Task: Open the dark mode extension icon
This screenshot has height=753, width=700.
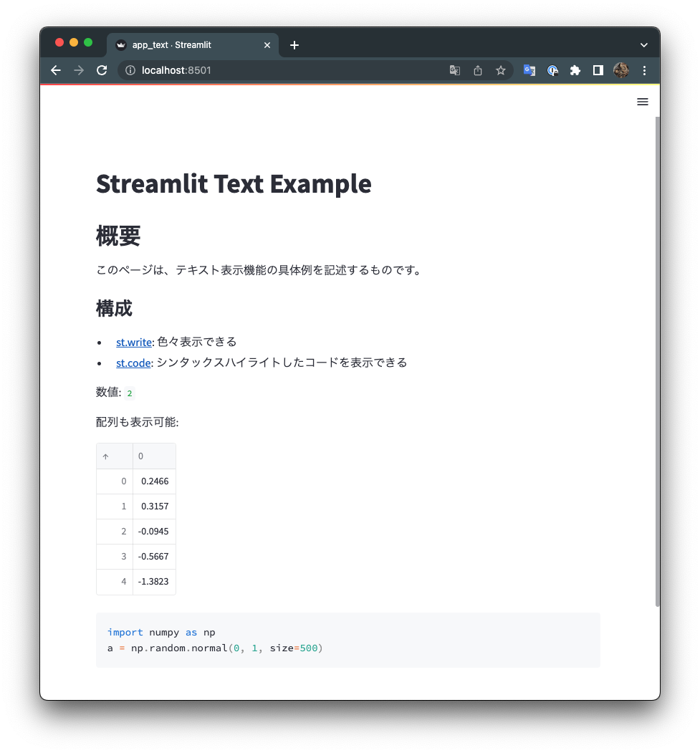Action: point(598,70)
